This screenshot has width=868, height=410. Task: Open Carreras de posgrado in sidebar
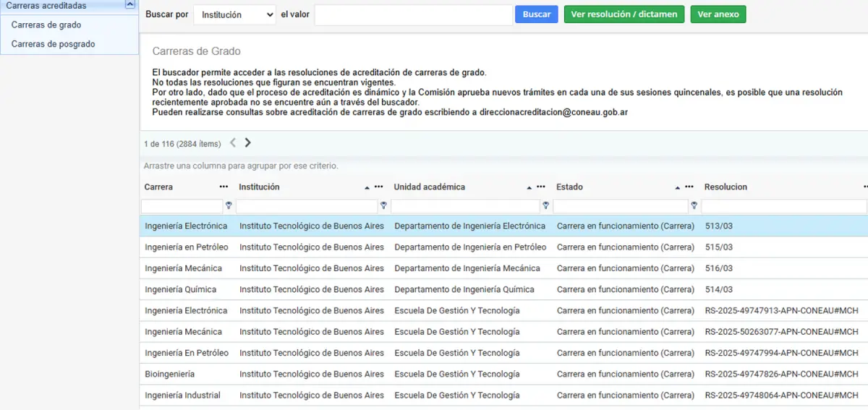click(x=53, y=44)
